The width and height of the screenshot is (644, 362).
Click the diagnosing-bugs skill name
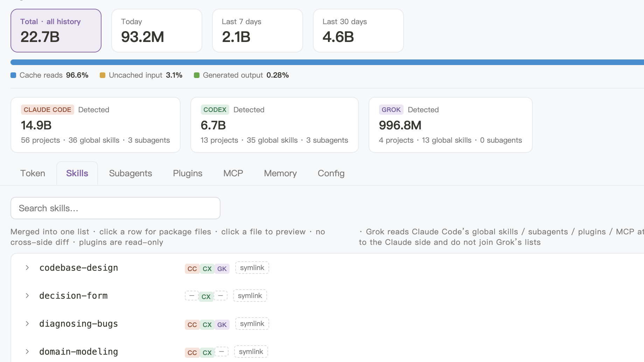point(79,324)
